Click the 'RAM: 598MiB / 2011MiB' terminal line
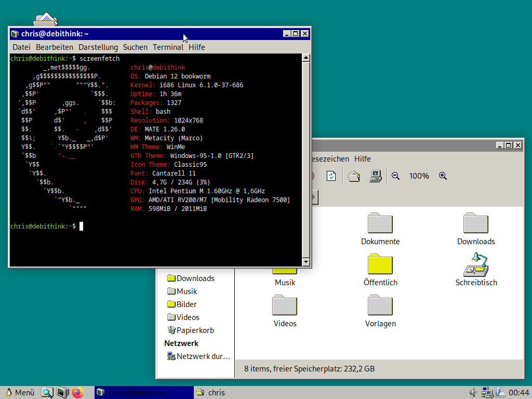Screen dimensions: 532x399 [x=169, y=209]
